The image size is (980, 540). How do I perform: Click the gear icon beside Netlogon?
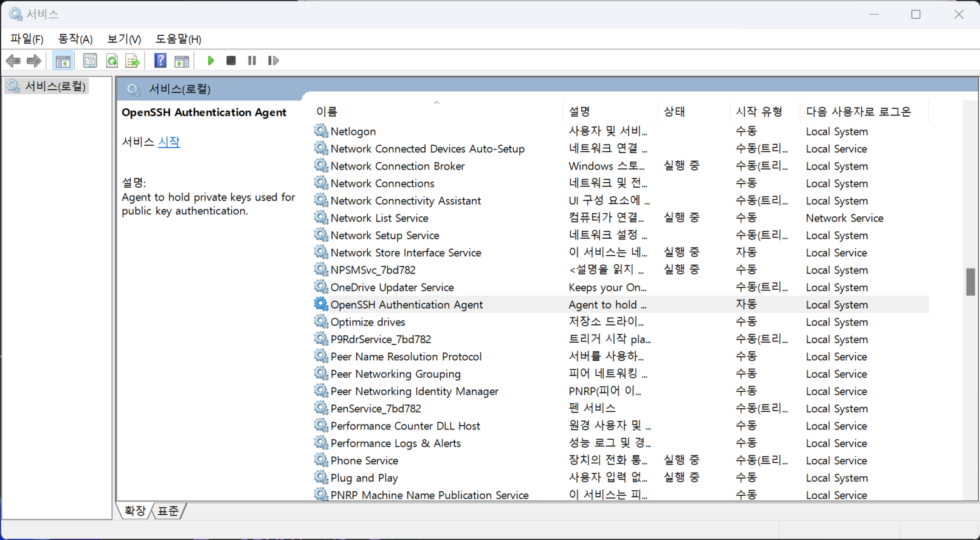pyautogui.click(x=321, y=131)
